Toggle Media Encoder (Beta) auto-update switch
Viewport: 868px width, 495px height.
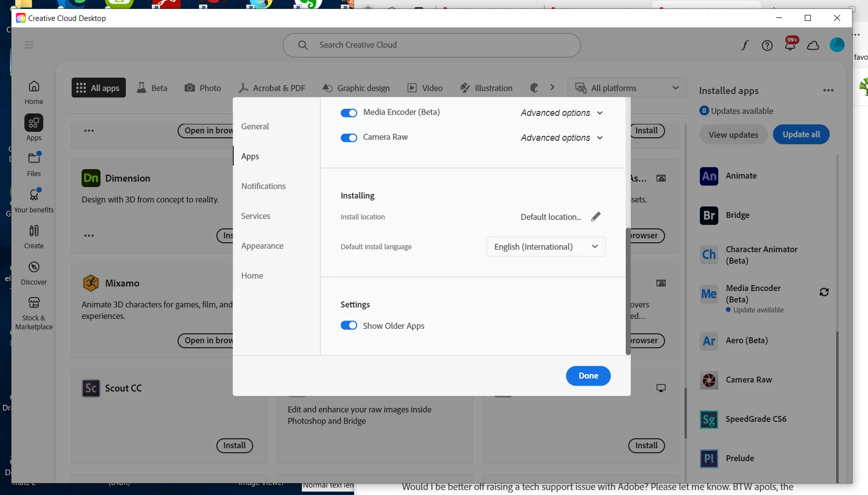point(349,113)
